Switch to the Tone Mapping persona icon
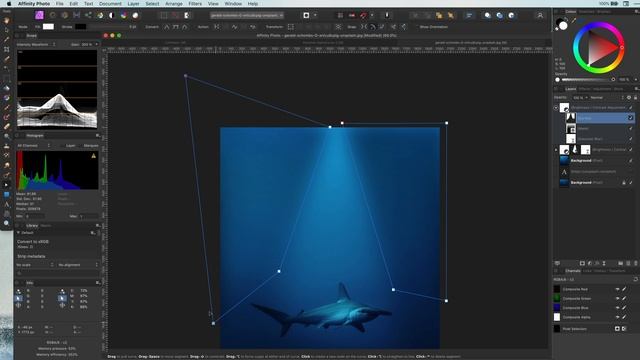The width and height of the screenshot is (640, 360). 76,16
